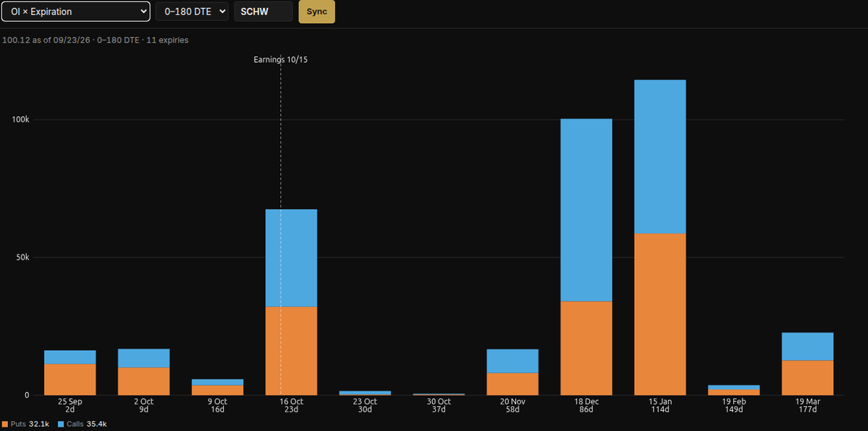Click the 0 y-axis label
Screen dimensions: 868x431
pyautogui.click(x=25, y=395)
